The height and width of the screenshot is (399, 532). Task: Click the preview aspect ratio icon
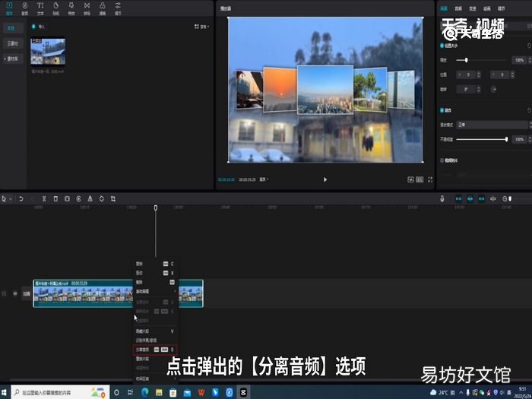coord(420,179)
